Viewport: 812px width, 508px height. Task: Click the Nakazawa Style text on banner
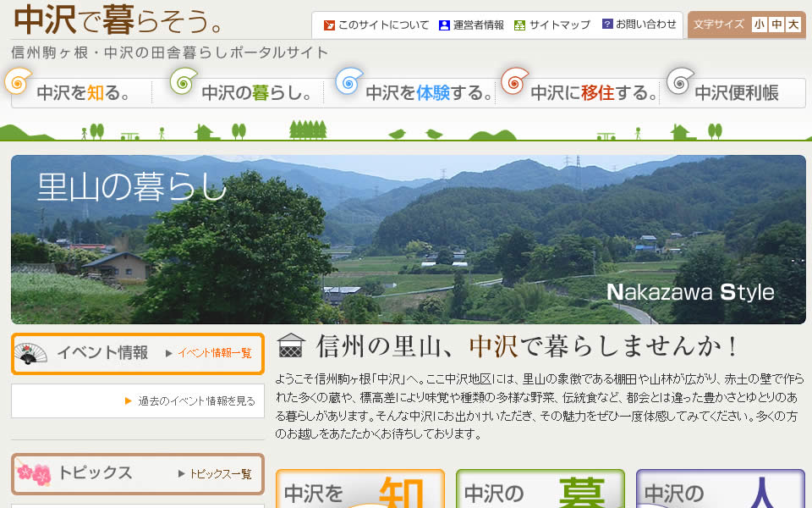coord(690,292)
